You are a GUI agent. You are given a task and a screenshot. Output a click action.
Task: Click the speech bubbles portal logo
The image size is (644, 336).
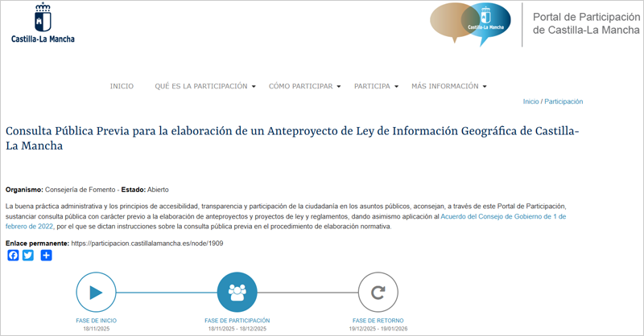pos(470,24)
